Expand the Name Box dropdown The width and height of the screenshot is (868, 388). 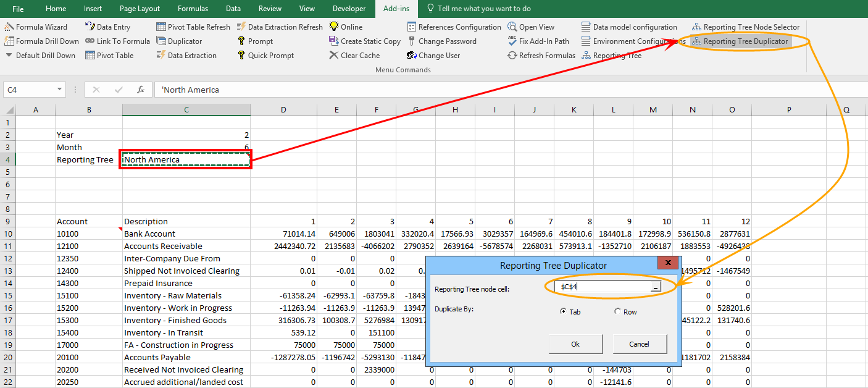(59, 90)
